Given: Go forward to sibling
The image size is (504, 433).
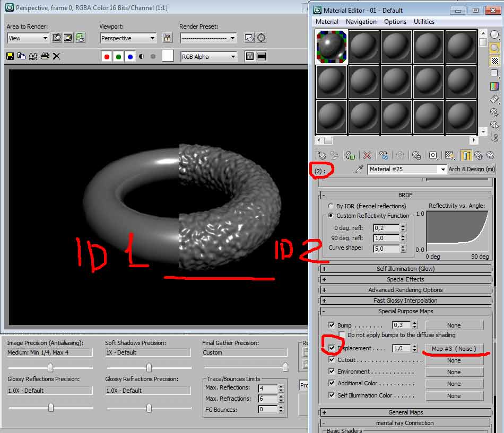Looking at the screenshot, I should click(x=491, y=155).
